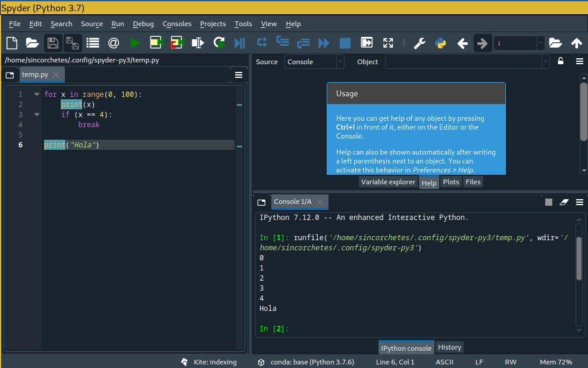Switch to the History tab
588x368 pixels.
[x=449, y=347]
